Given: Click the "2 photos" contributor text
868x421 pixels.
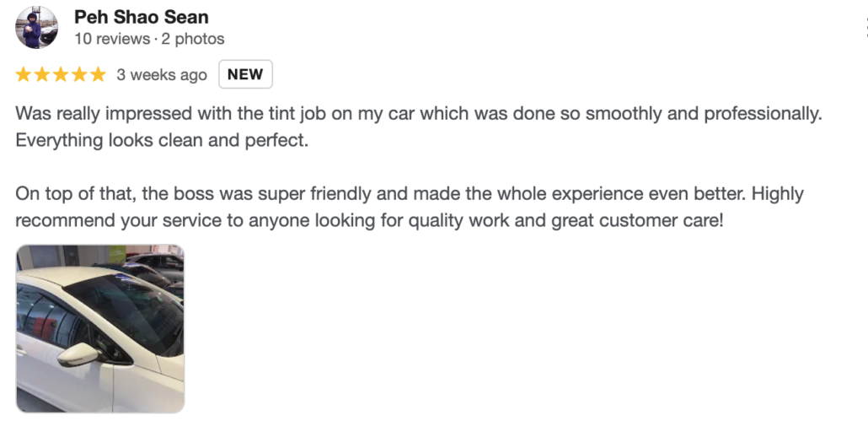Looking at the screenshot, I should (x=193, y=39).
